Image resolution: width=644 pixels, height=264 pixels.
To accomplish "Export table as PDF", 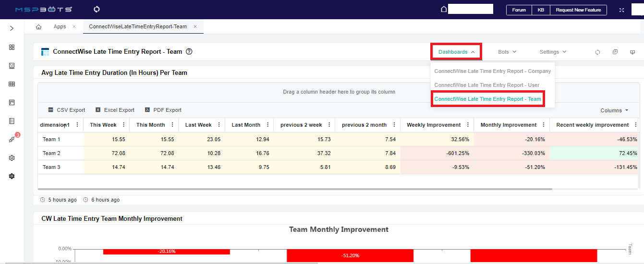I will [163, 110].
